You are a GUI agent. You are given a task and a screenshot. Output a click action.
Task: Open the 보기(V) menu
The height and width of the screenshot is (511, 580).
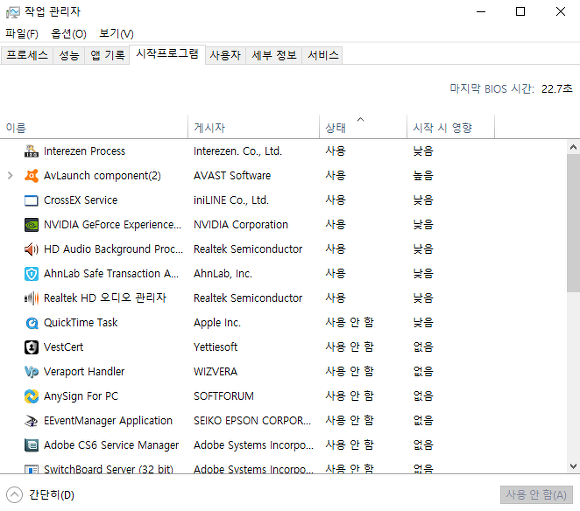tap(117, 34)
